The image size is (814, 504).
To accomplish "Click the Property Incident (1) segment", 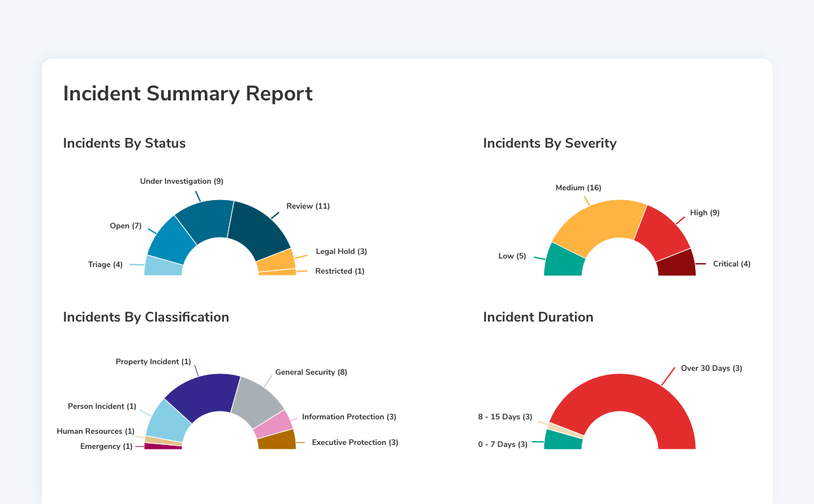I will pos(210,390).
